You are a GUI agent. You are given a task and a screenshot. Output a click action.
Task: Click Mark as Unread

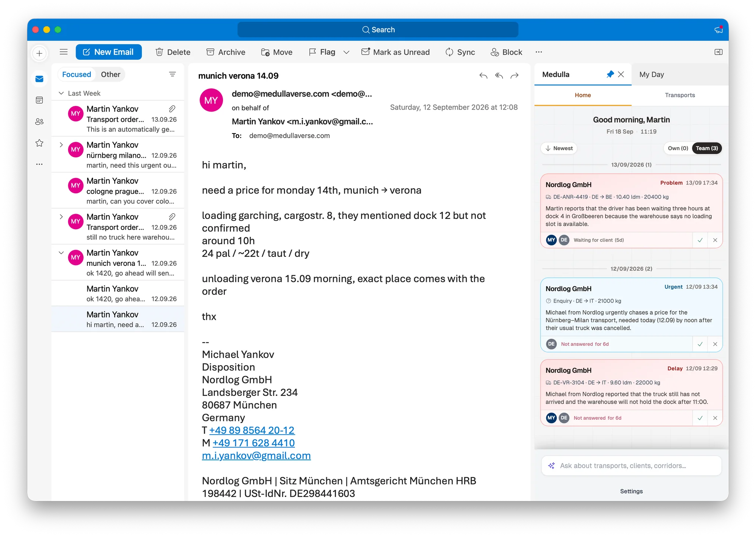pyautogui.click(x=395, y=52)
